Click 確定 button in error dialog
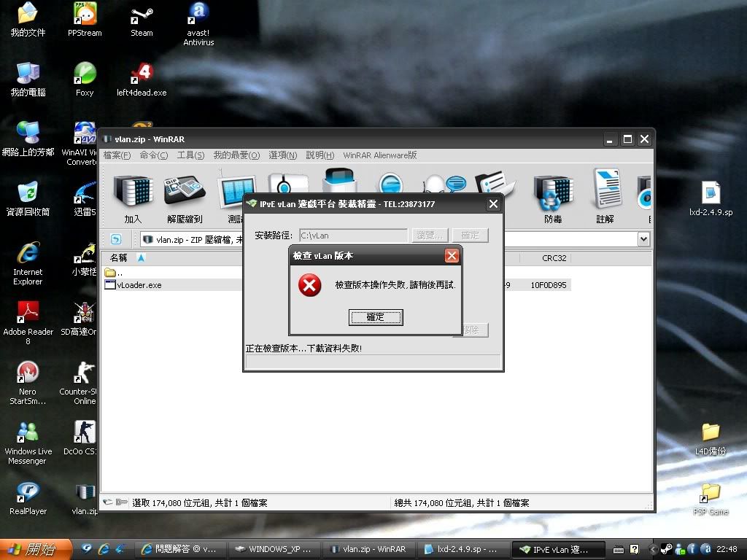This screenshot has height=560, width=747. [375, 317]
